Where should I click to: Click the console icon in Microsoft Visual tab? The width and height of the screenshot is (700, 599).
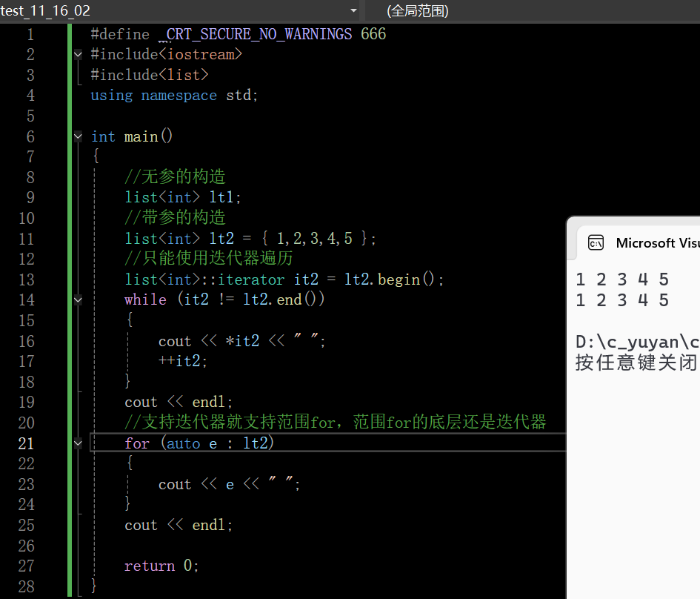click(x=596, y=243)
